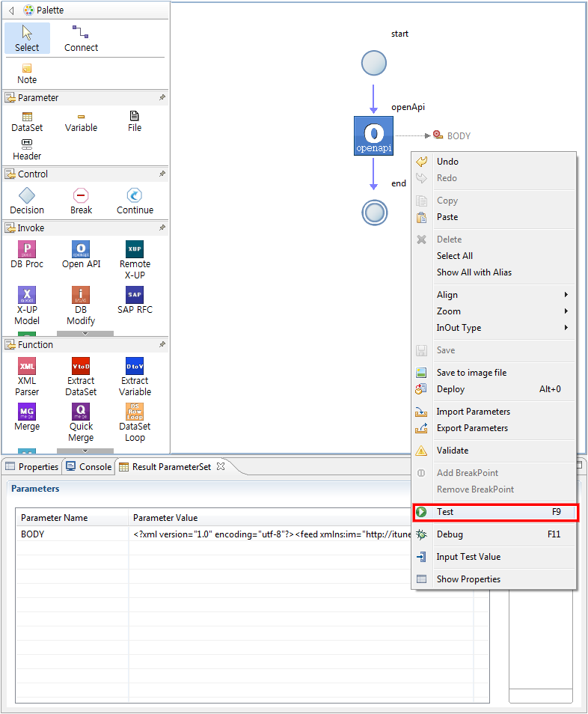
Task: Choose the Remote X-UP invoke item
Action: click(x=135, y=260)
